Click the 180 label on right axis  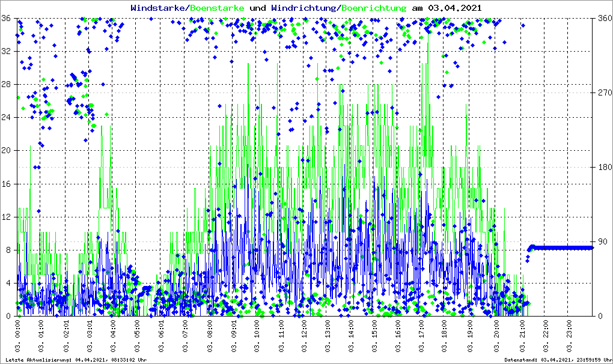pyautogui.click(x=603, y=168)
